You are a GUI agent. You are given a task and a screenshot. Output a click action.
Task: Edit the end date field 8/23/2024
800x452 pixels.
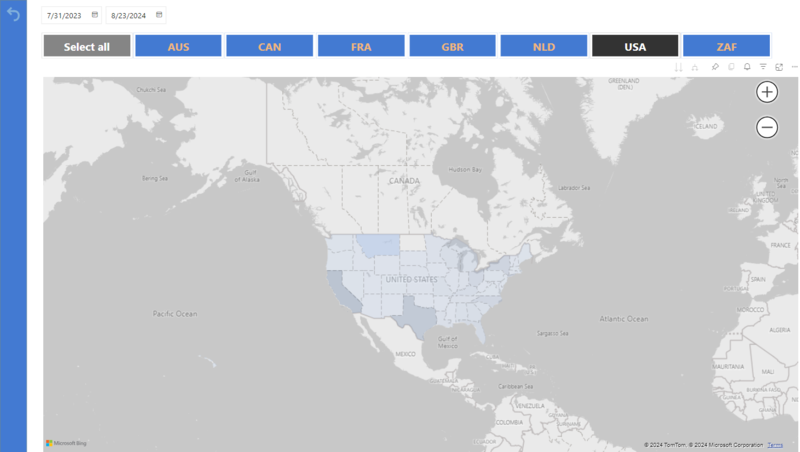pyautogui.click(x=129, y=16)
